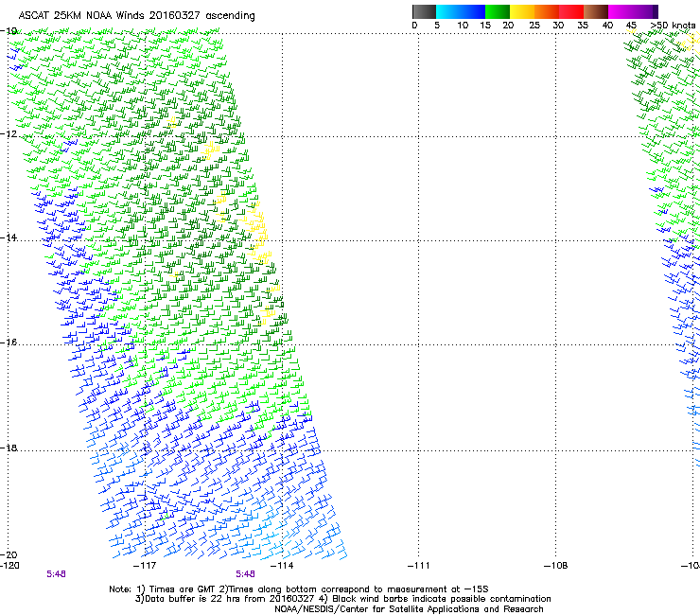Click the cyan-blue 5-15 knots color segment
Image resolution: width=700 pixels, height=615 pixels.
point(461,11)
